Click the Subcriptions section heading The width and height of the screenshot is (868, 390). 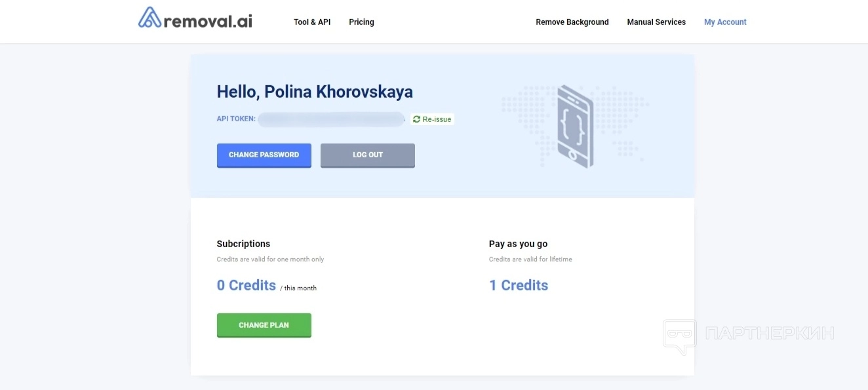tap(243, 244)
